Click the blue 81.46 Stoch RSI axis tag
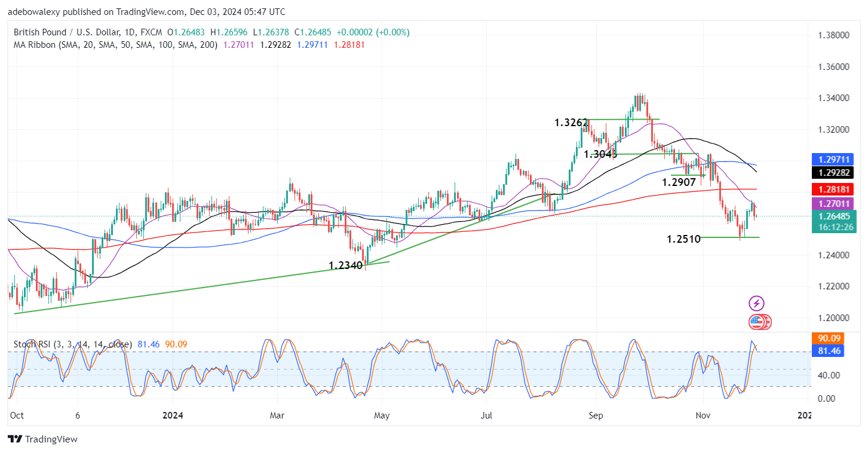Viewport: 868px width, 452px height. 829,351
